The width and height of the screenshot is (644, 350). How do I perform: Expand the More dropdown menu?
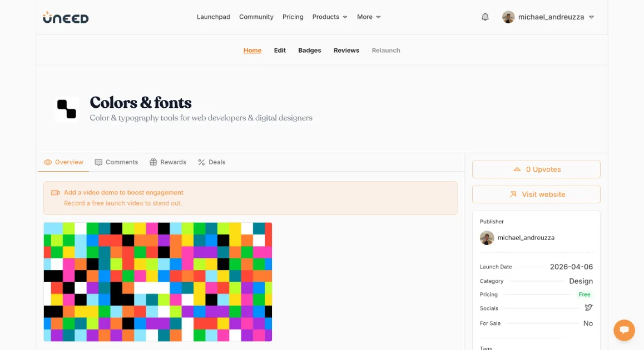[x=369, y=17]
